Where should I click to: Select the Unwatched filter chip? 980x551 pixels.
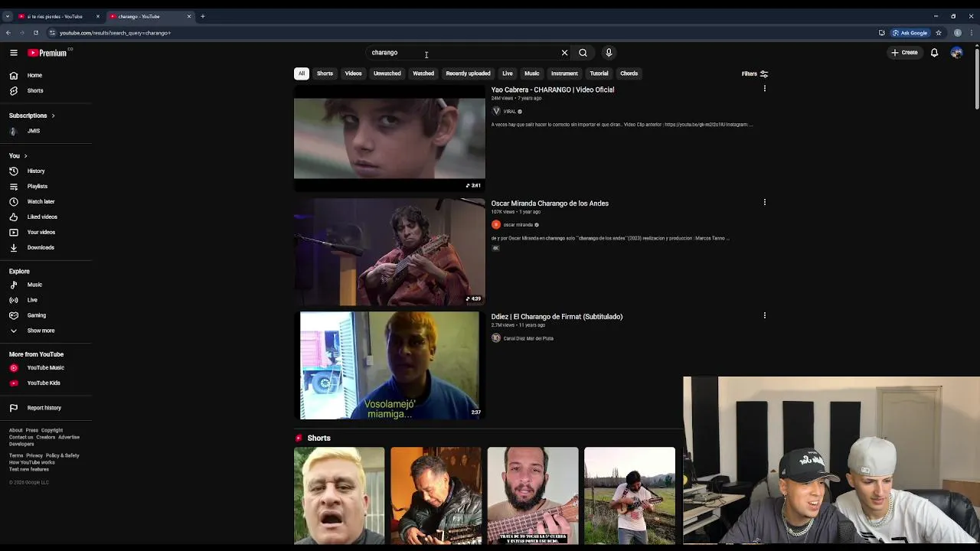tap(387, 73)
